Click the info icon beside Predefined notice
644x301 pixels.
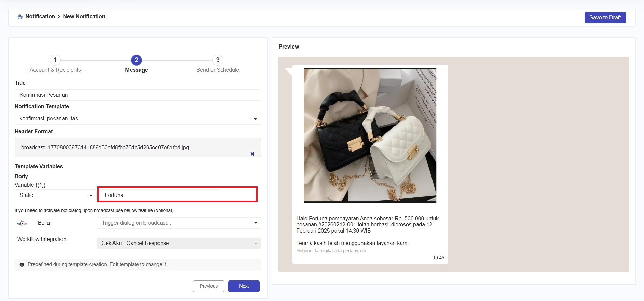[22, 265]
